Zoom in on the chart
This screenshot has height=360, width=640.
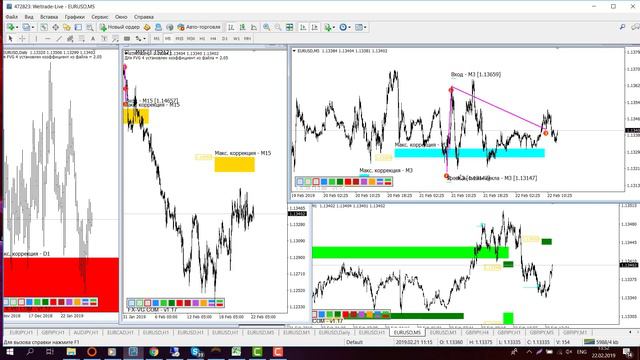tap(267, 27)
